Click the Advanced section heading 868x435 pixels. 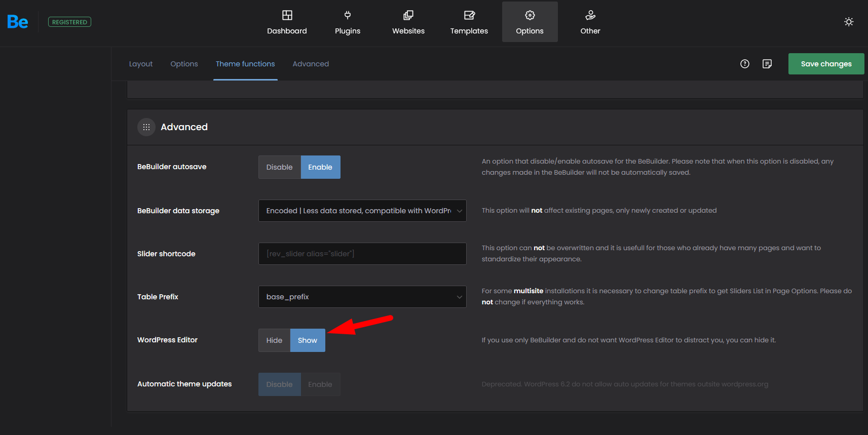click(184, 127)
